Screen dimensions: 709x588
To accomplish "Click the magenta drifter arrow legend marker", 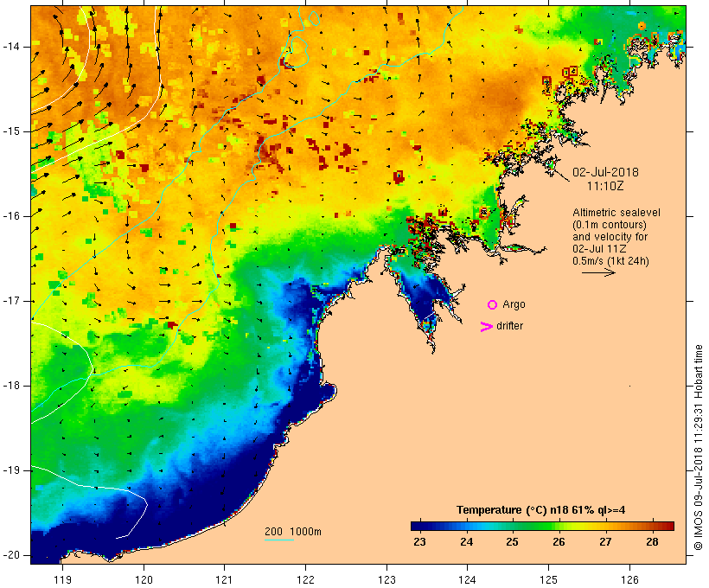I will pos(487,327).
